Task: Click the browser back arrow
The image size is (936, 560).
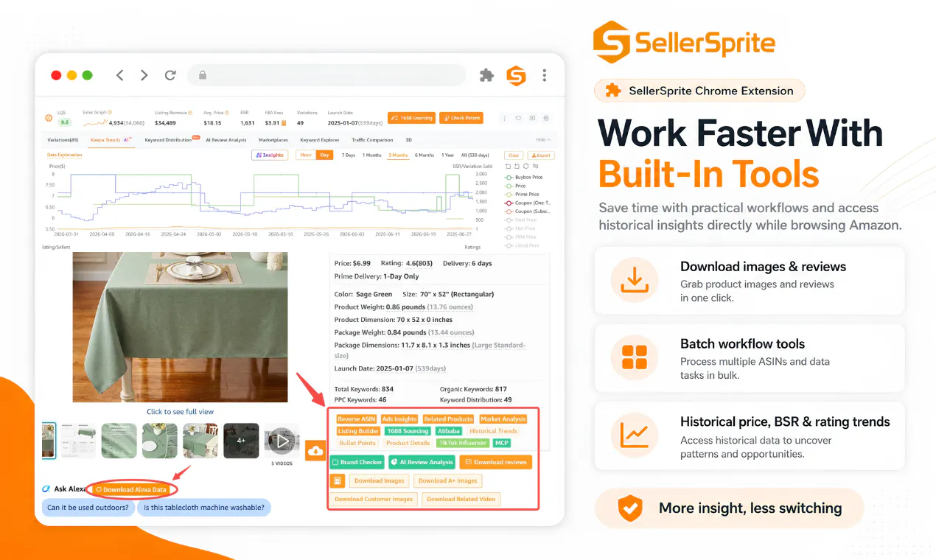Action: [x=120, y=75]
